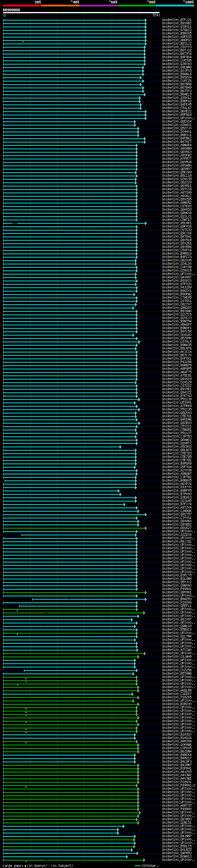Select the UniRef100_B1H3G0 label
The width and height of the screenshot is (197, 868).
tap(177, 734)
